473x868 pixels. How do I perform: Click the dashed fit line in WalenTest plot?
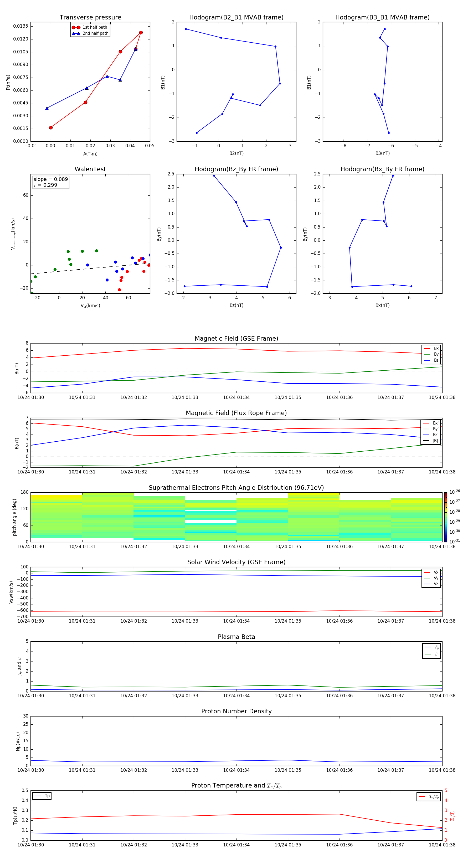coord(90,269)
